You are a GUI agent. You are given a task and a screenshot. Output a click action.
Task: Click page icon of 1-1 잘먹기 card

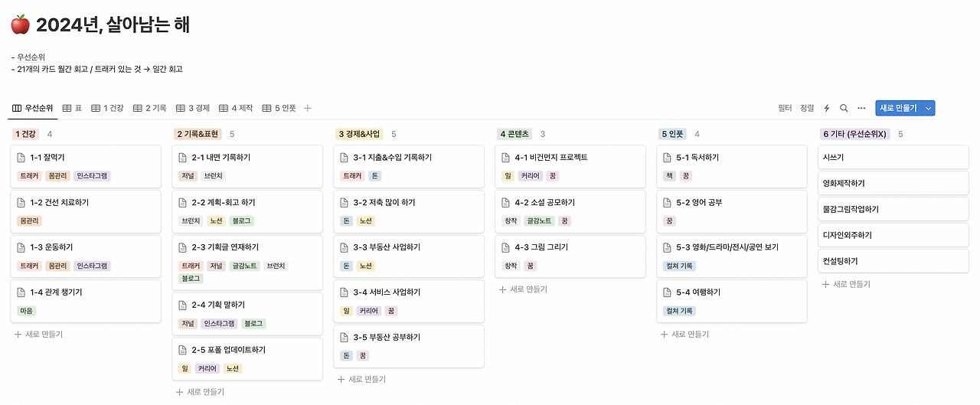point(21,158)
